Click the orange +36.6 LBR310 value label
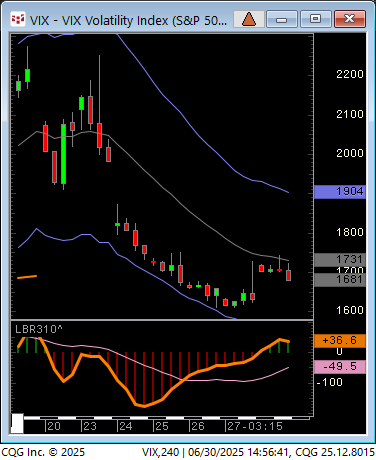 point(340,341)
